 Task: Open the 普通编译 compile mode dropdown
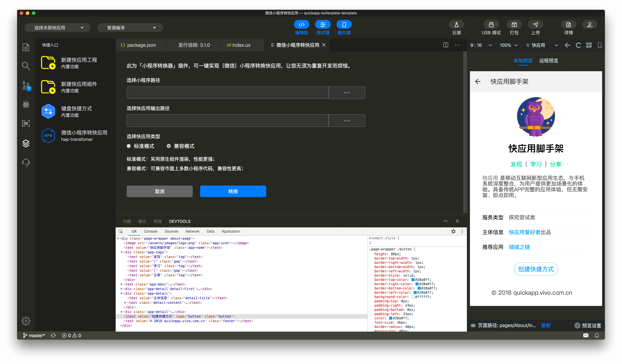(130, 27)
